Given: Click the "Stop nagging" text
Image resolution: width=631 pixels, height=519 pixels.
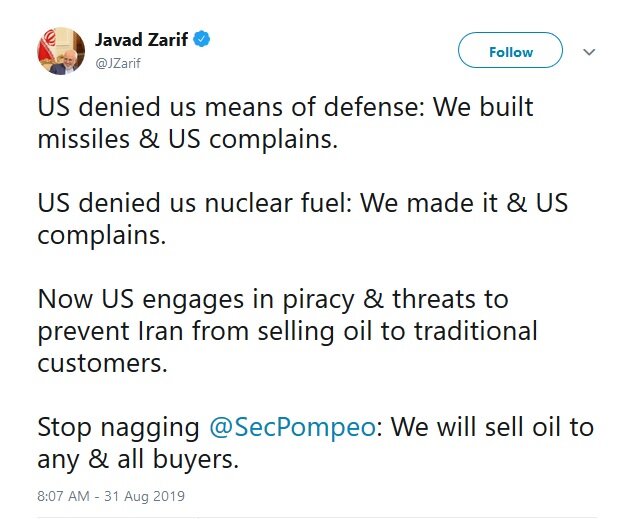Looking at the screenshot, I should pyautogui.click(x=118, y=427).
